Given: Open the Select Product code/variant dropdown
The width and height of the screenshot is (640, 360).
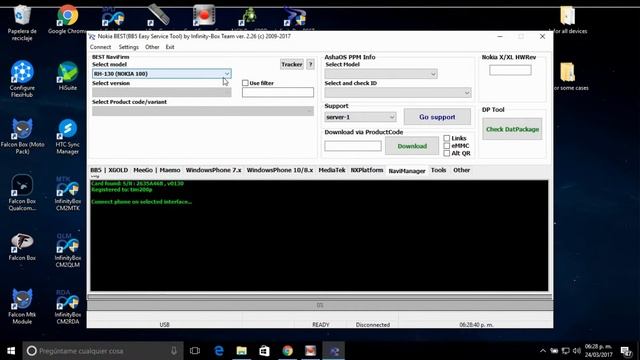Looking at the screenshot, I should coord(203,111).
